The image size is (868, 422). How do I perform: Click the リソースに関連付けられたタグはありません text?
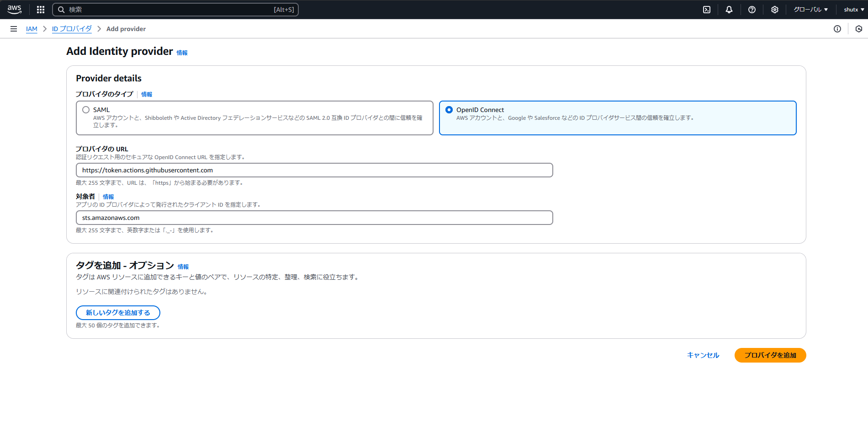(x=143, y=292)
